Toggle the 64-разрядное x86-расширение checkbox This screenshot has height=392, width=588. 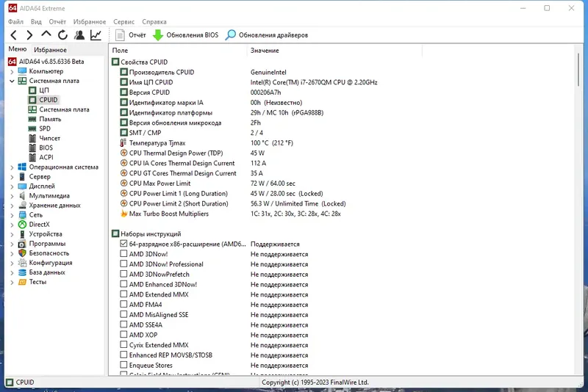(123, 244)
